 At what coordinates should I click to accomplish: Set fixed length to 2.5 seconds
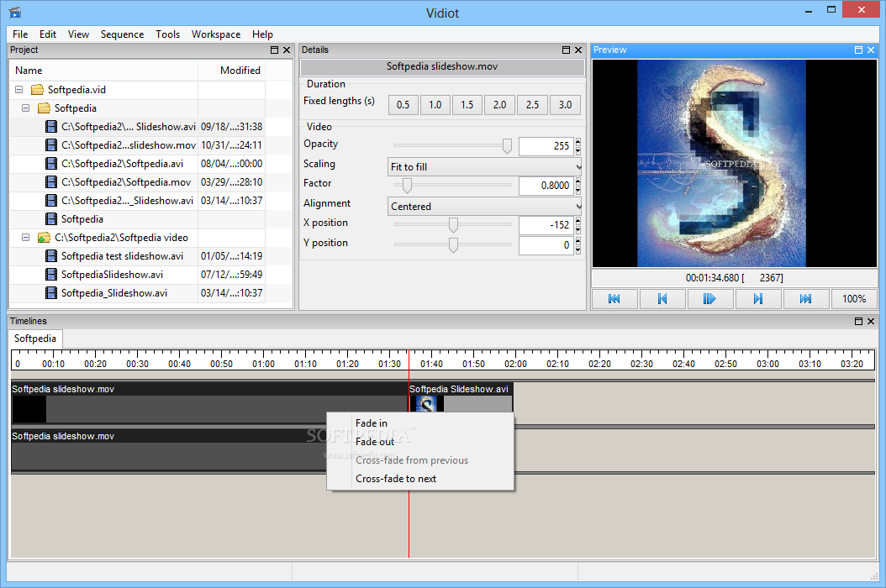(532, 104)
